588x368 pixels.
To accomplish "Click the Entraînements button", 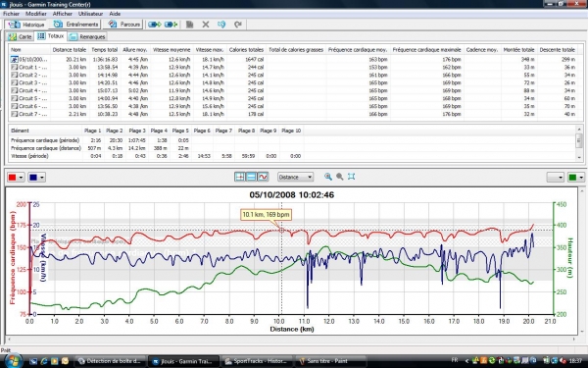I will pos(76,25).
